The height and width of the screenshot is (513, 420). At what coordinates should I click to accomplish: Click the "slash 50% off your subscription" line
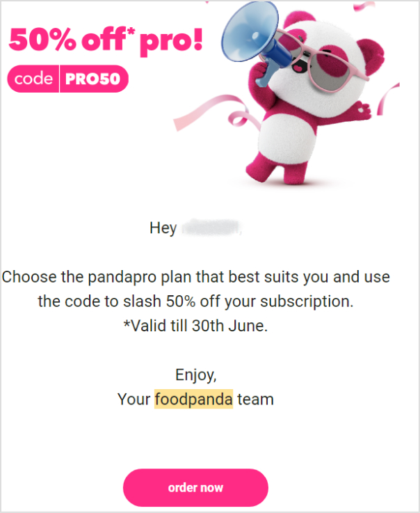tap(195, 301)
